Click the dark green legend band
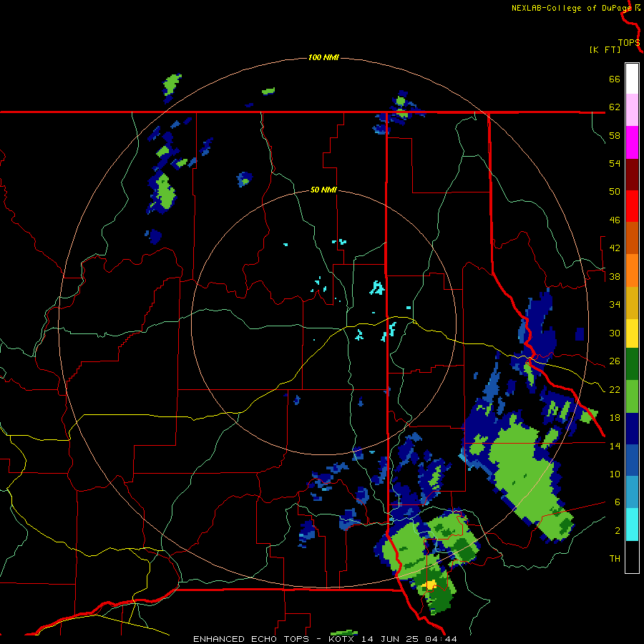Image resolution: width=644 pixels, height=644 pixels. click(632, 364)
